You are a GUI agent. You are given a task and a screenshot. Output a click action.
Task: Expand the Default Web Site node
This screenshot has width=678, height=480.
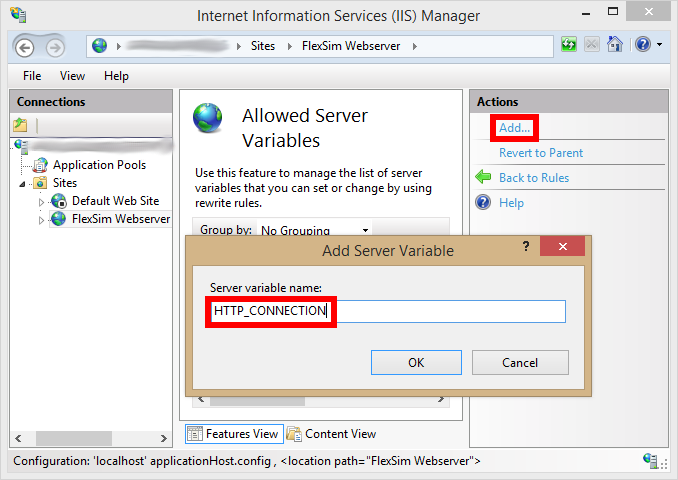(x=42, y=201)
